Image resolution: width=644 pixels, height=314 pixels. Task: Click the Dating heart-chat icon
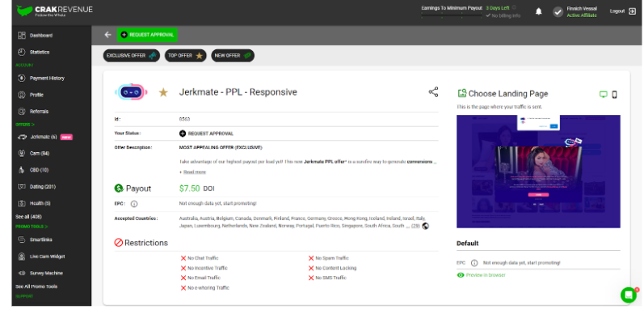(22, 186)
